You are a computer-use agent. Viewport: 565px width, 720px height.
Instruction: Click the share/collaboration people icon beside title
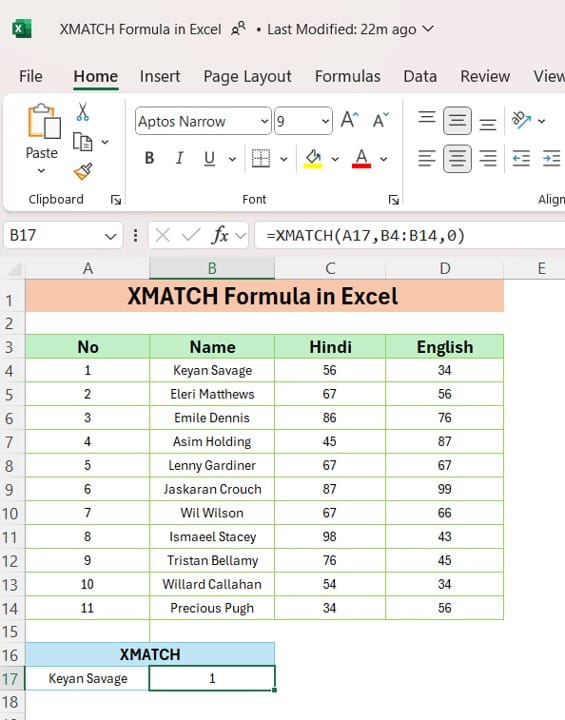(x=238, y=28)
